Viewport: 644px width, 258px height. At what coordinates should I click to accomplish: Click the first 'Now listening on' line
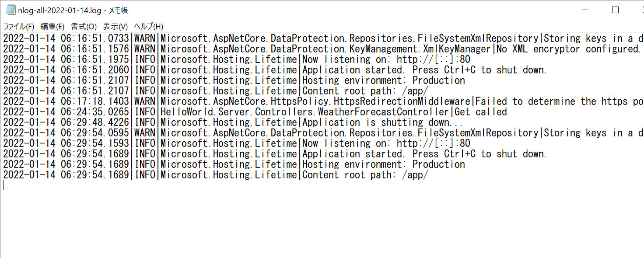pyautogui.click(x=237, y=59)
